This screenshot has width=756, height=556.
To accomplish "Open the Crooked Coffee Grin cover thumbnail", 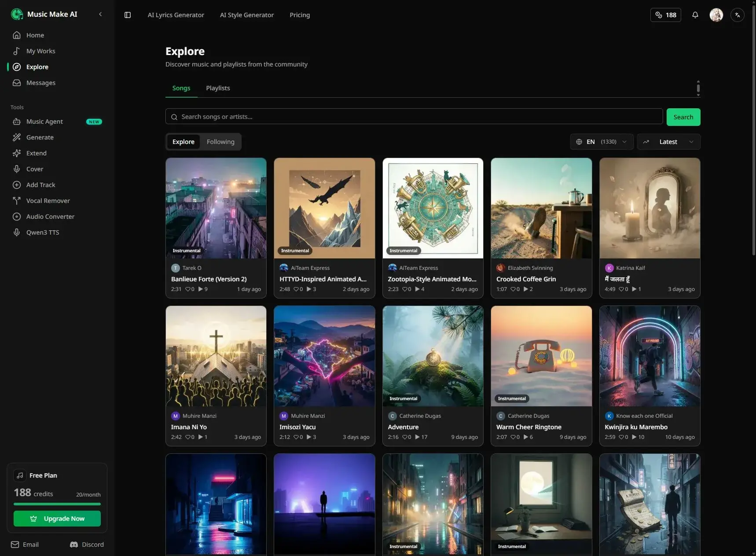I will pos(541,208).
